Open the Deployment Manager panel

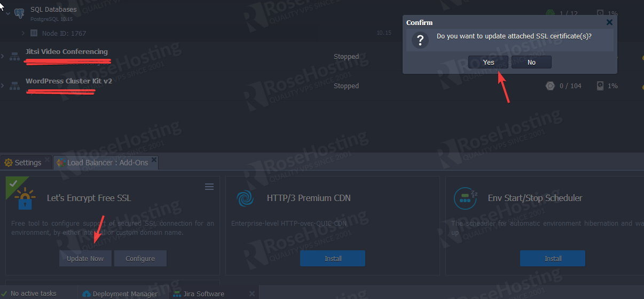click(x=120, y=294)
